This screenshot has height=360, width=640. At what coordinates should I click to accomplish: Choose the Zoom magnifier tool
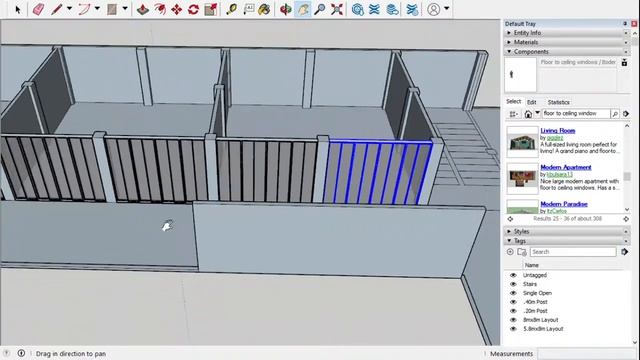click(x=320, y=9)
